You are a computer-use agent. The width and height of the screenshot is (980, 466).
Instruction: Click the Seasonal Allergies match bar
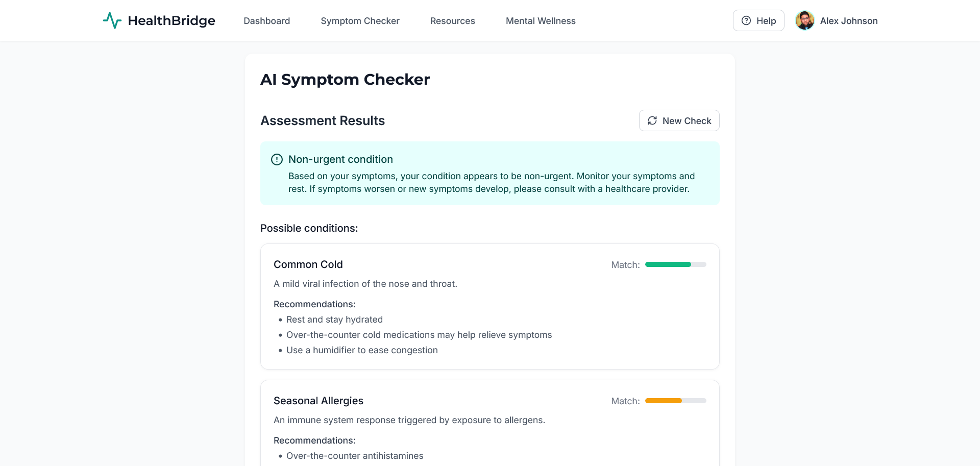[675, 401]
